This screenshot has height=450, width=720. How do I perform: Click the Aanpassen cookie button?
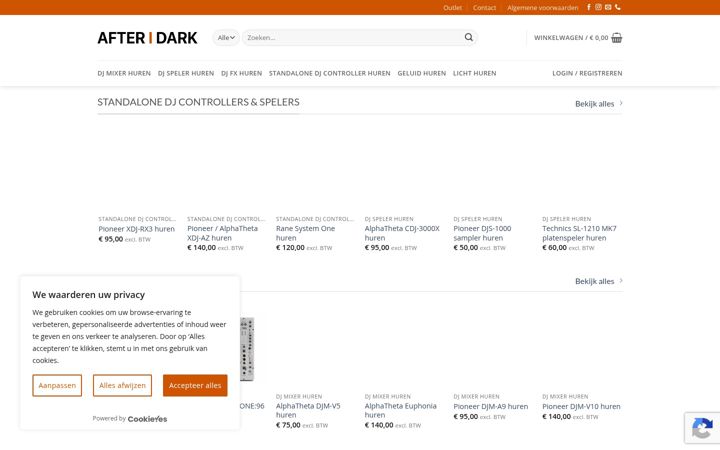[57, 385]
